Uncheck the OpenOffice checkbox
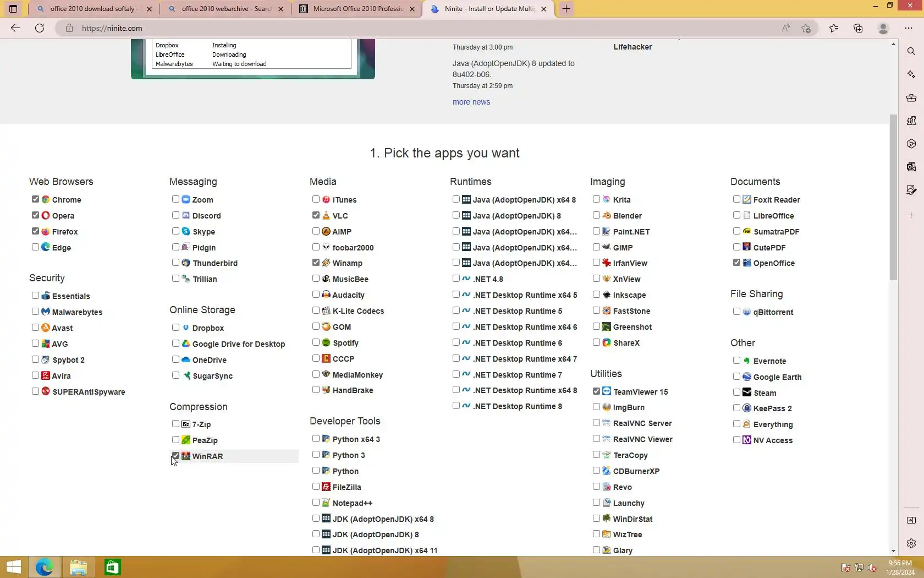Image resolution: width=924 pixels, height=578 pixels. [x=736, y=263]
